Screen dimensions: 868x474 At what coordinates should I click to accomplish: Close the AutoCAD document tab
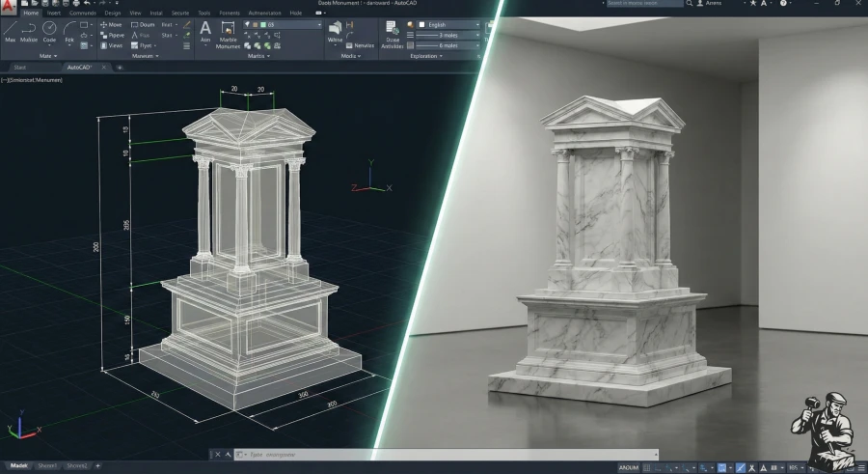pyautogui.click(x=103, y=67)
